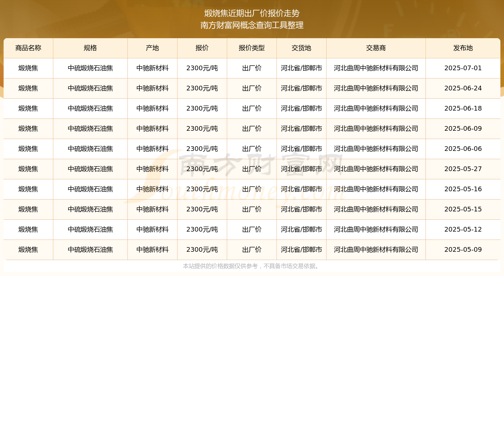This screenshot has height=434, width=504.
Task: Click the disclaimer text below the table
Action: tap(252, 266)
